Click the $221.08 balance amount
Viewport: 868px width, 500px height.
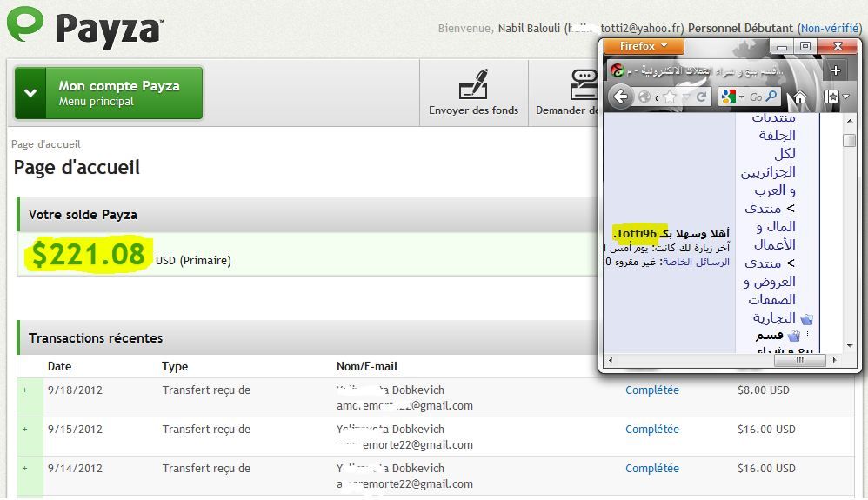88,255
